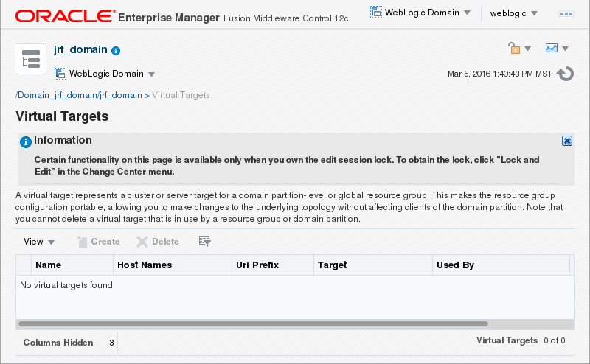The width and height of the screenshot is (590, 364).
Task: Click the domain target navigation icon
Action: click(32, 60)
